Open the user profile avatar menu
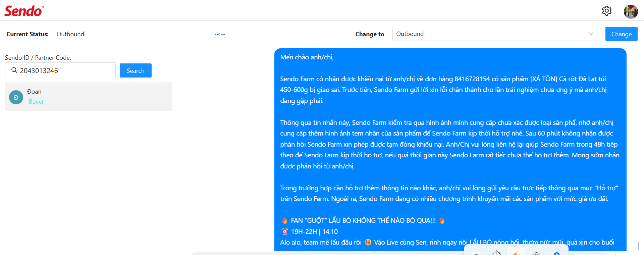This screenshot has width=644, height=255. [x=631, y=12]
